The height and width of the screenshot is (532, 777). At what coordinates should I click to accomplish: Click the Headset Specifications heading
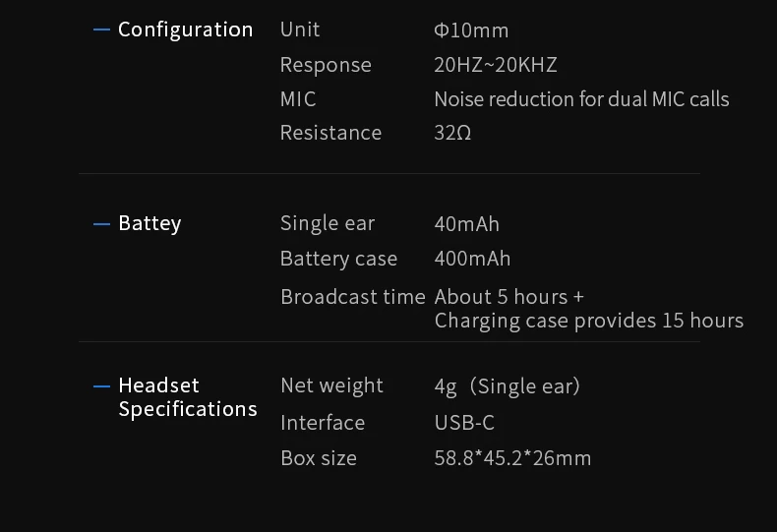click(188, 397)
